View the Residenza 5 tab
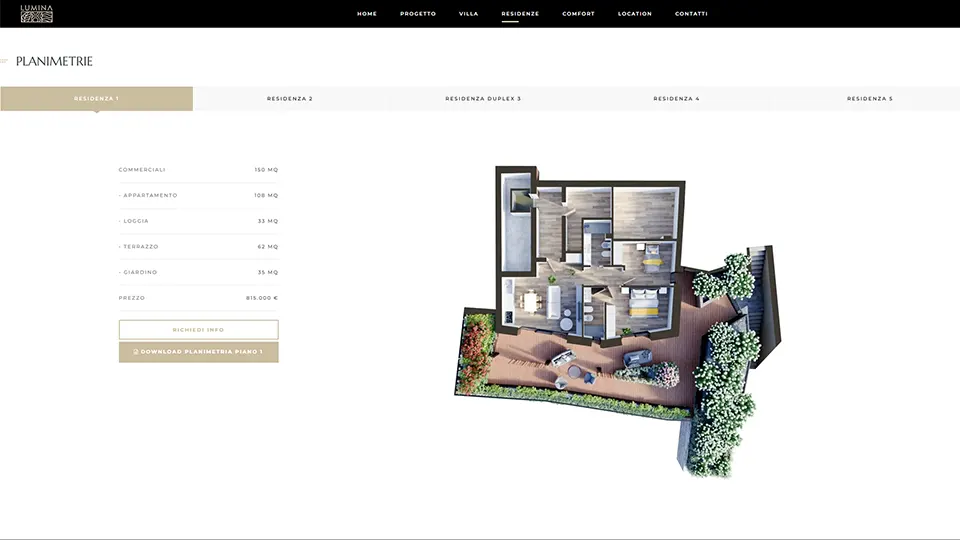Screen dimensions: 960x540 tap(869, 99)
